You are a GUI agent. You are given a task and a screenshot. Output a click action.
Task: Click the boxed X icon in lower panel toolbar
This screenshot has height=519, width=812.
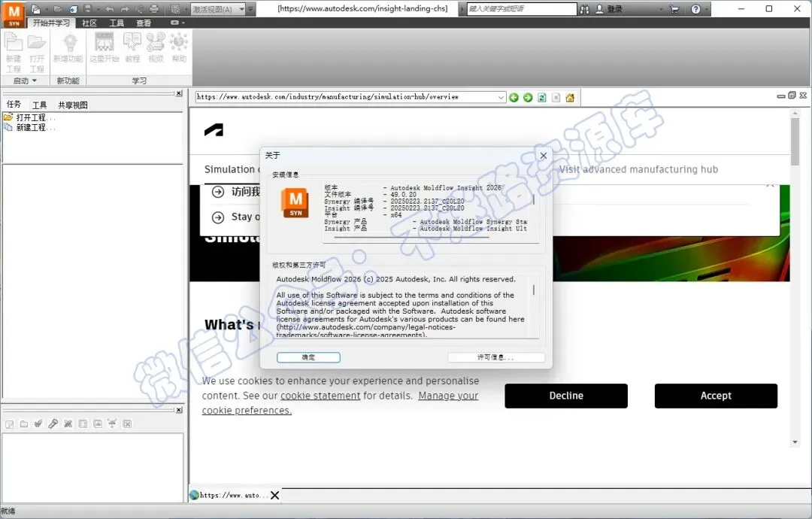[x=127, y=423]
